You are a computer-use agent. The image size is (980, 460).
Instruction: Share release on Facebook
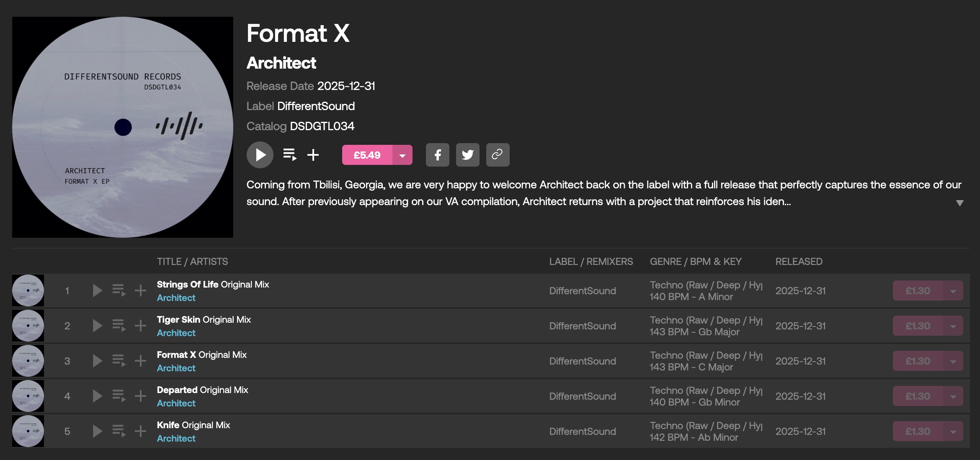(x=438, y=155)
